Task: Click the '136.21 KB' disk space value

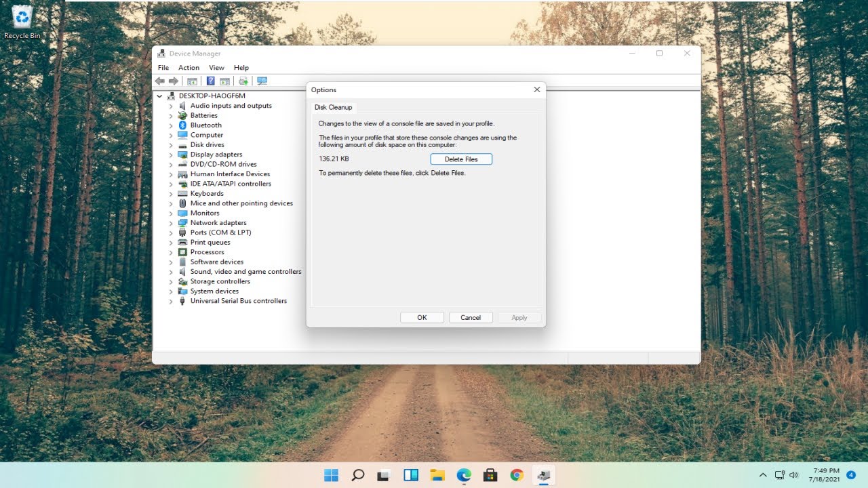Action: (334, 159)
